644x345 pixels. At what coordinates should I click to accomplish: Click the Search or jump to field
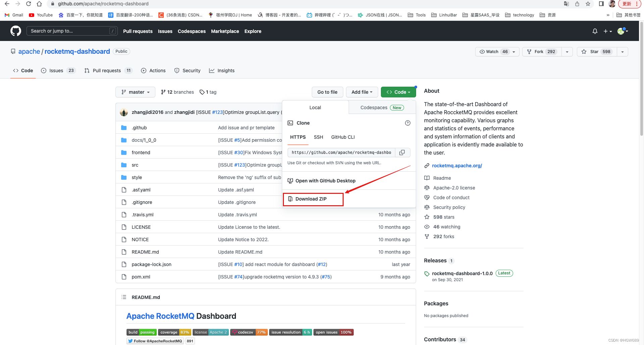pos(72,31)
